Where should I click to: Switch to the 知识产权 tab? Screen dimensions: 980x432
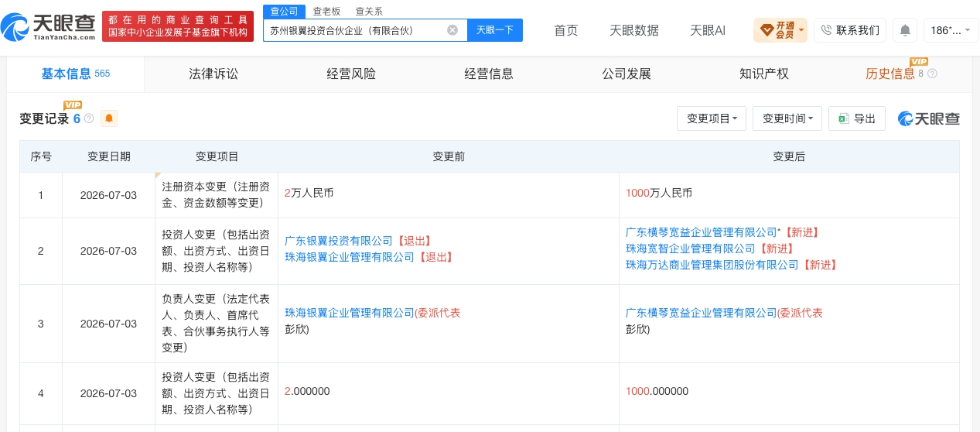point(764,74)
